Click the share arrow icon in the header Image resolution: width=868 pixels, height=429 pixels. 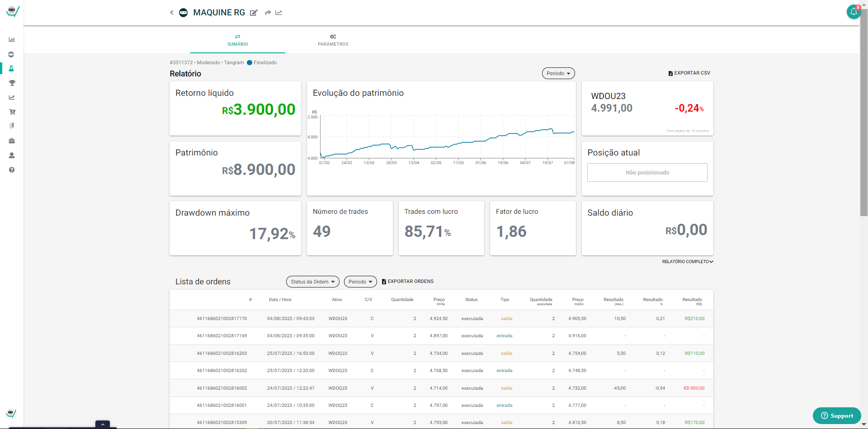coord(268,13)
